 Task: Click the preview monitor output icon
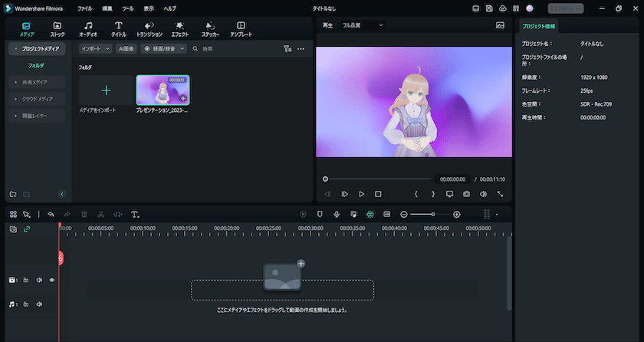coord(450,194)
